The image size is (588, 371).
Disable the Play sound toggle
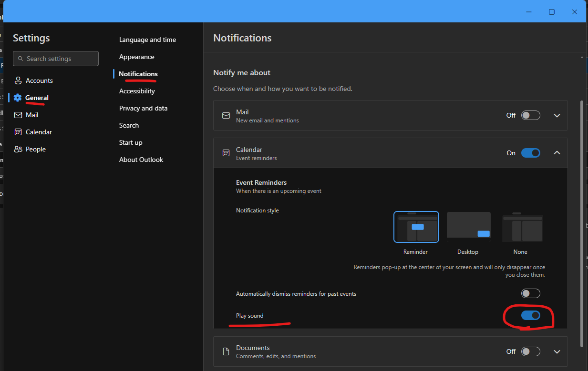pyautogui.click(x=530, y=315)
